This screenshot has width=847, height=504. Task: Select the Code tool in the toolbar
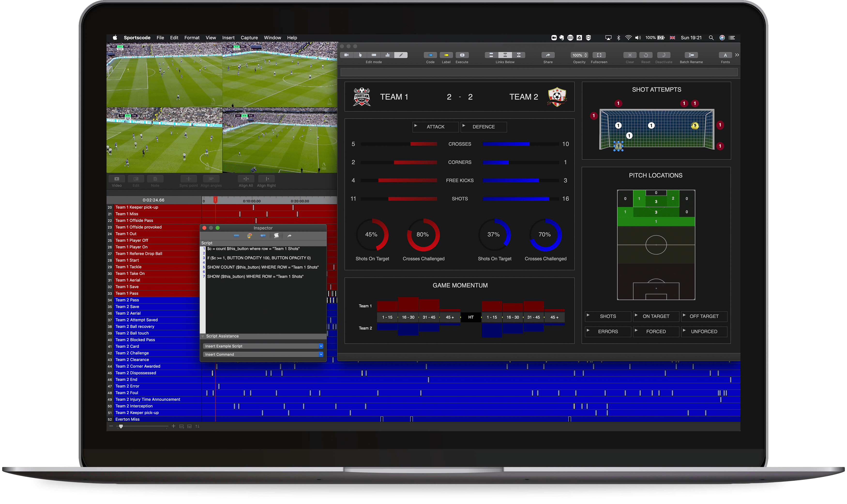pos(430,55)
